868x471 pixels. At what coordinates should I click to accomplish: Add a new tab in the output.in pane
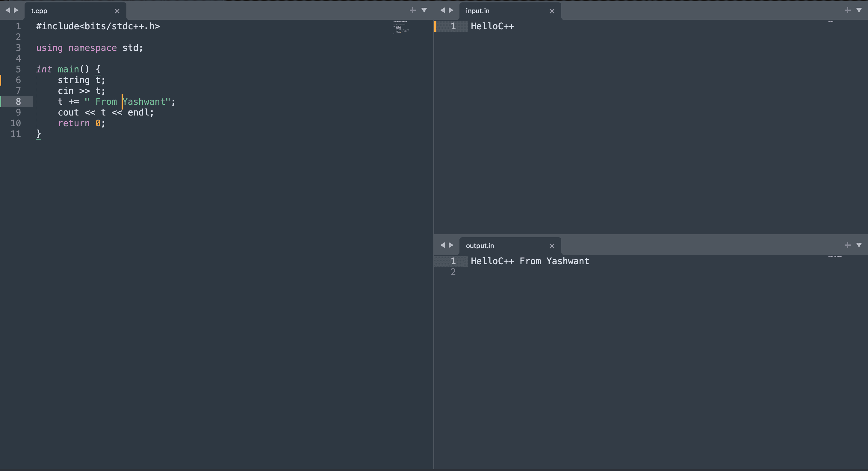(847, 245)
